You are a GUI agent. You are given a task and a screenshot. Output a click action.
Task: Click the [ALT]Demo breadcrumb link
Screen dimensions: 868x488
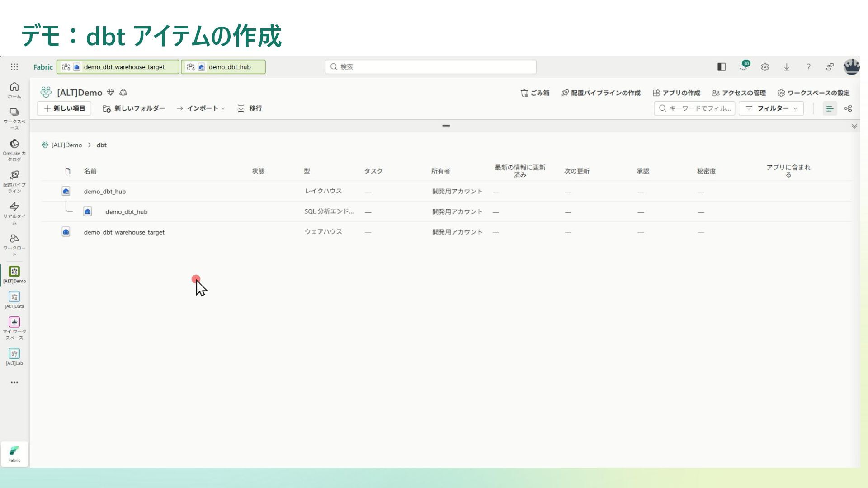[x=66, y=145]
